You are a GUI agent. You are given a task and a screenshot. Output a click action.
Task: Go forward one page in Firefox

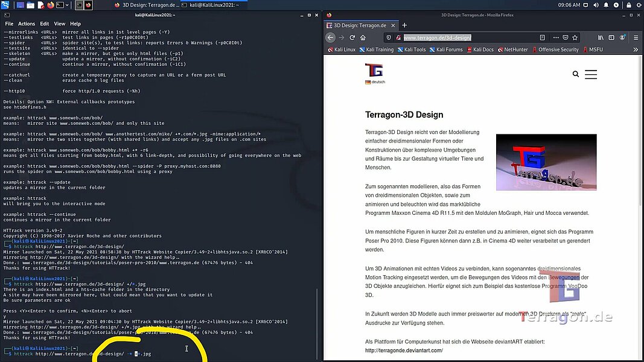[341, 38]
